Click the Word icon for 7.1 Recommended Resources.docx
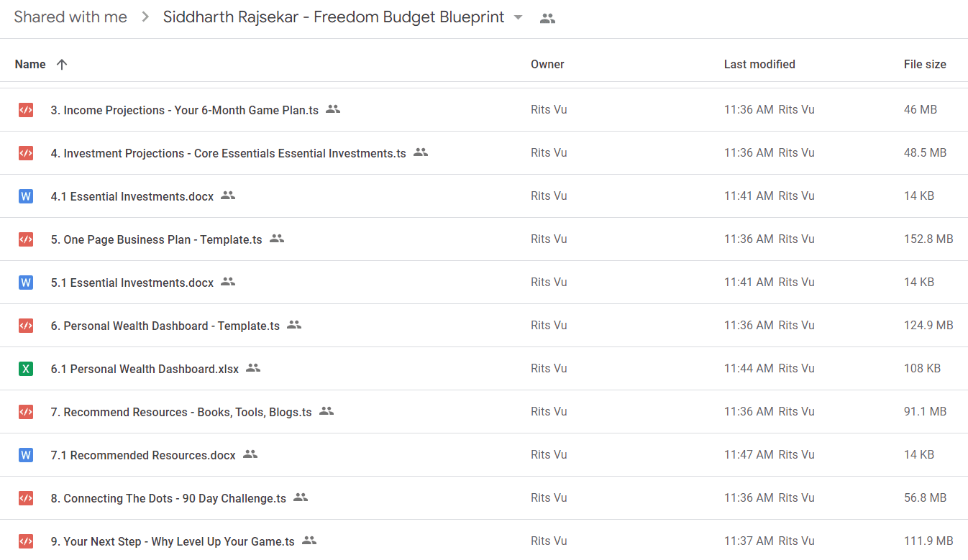 pyautogui.click(x=26, y=455)
